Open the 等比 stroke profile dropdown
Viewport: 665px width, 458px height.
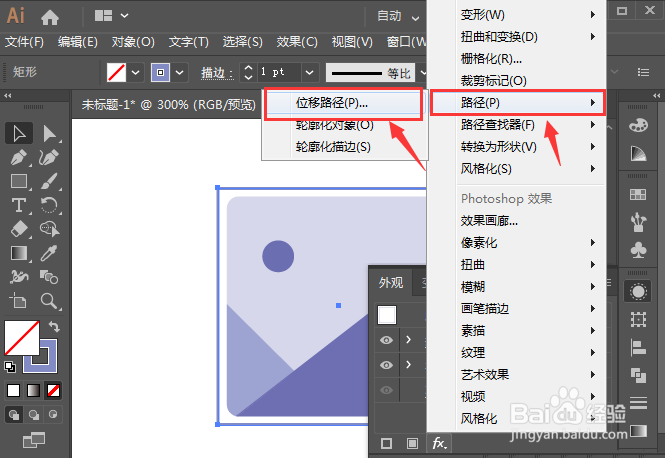tap(422, 73)
